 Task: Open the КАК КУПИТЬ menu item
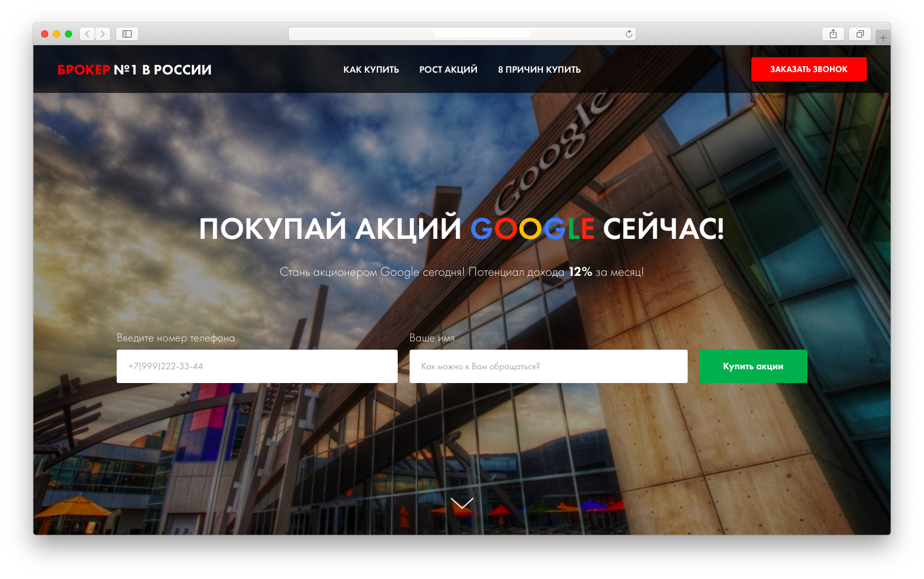(x=371, y=70)
